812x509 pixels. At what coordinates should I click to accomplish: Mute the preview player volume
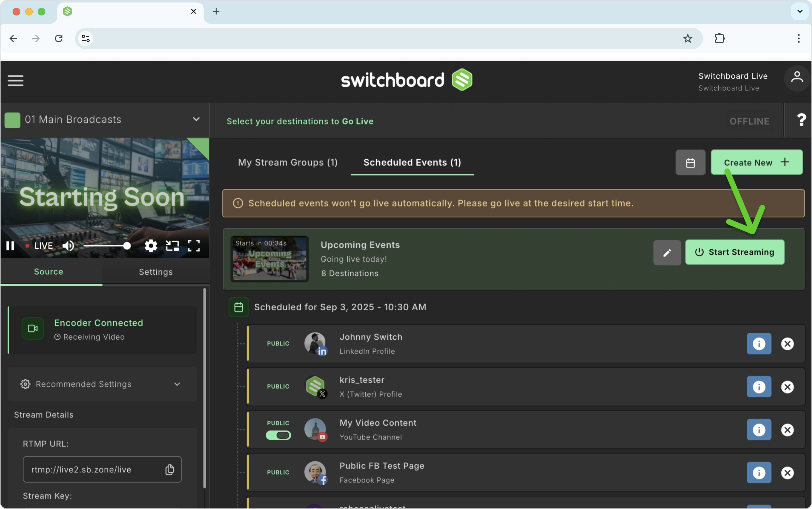coord(68,246)
